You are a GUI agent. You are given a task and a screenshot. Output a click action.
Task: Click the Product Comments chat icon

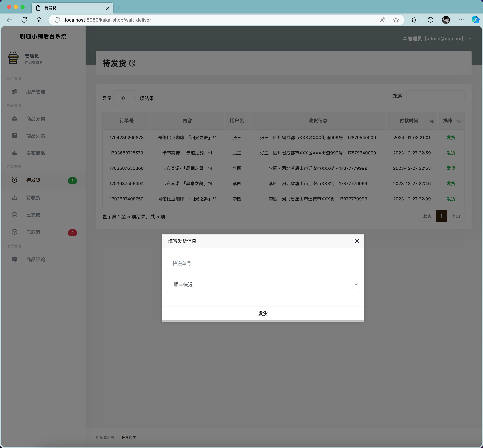click(14, 259)
